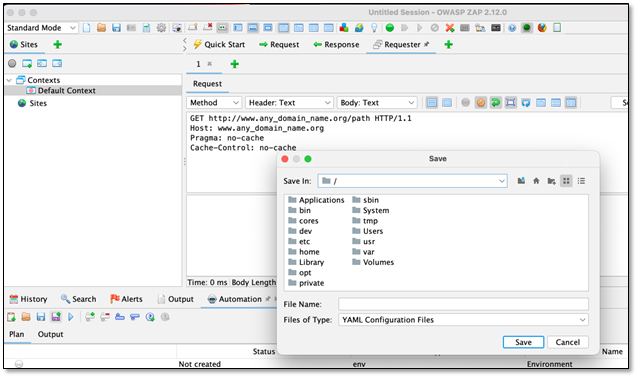
Task: Open the Save In path dropdown
Action: coord(413,181)
